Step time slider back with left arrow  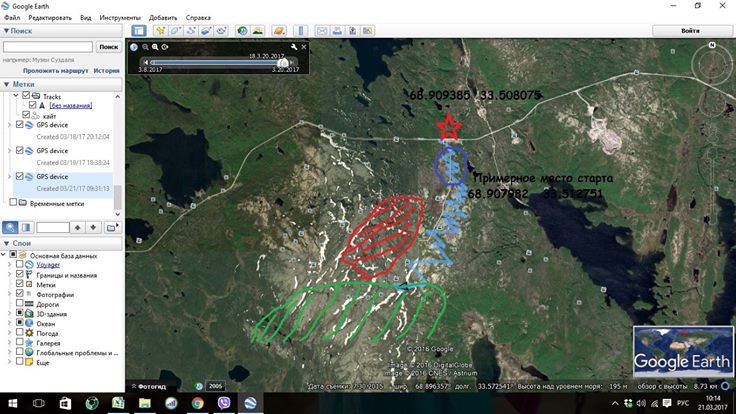tap(146, 62)
